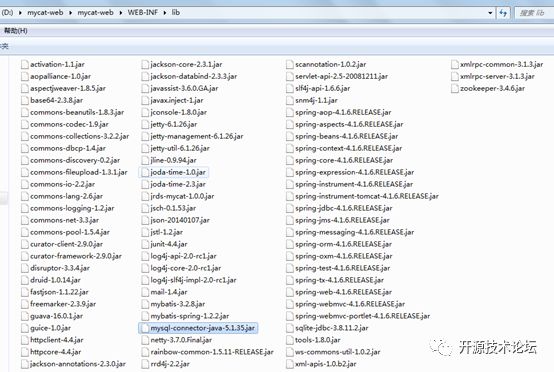Select the jetty-6.1.26.jar file icon
The height and width of the screenshot is (372, 554).
pos(145,124)
